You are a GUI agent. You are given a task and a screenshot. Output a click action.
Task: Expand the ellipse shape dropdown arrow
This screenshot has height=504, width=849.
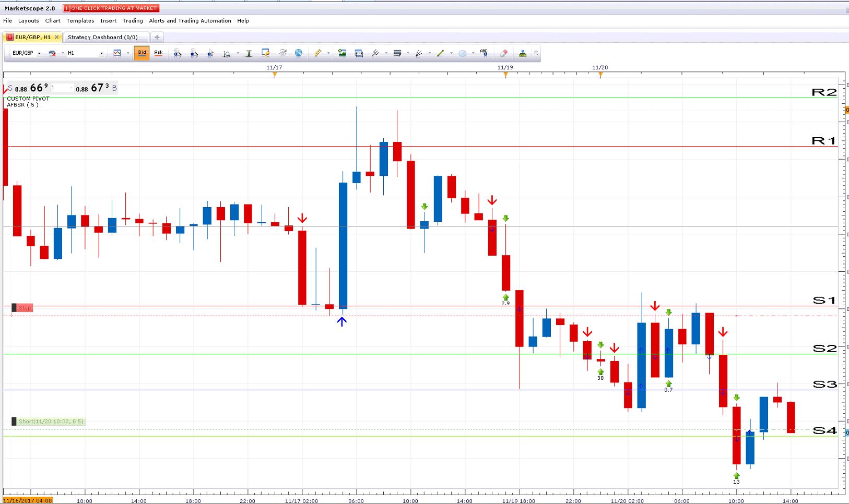pyautogui.click(x=473, y=53)
